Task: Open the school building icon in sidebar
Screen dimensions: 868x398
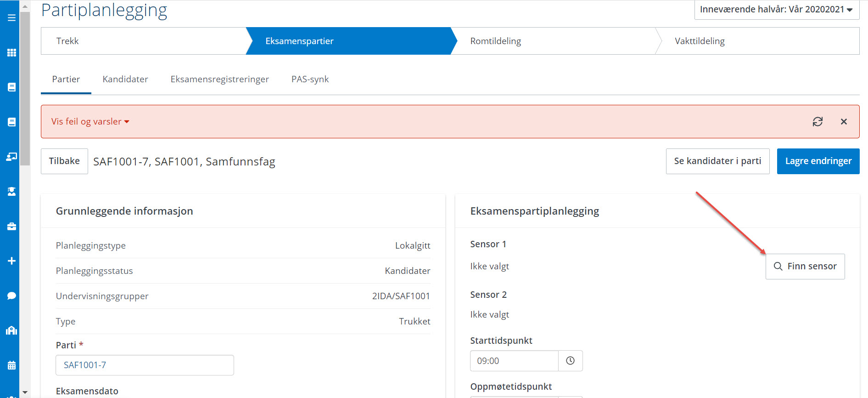Action: tap(11, 330)
